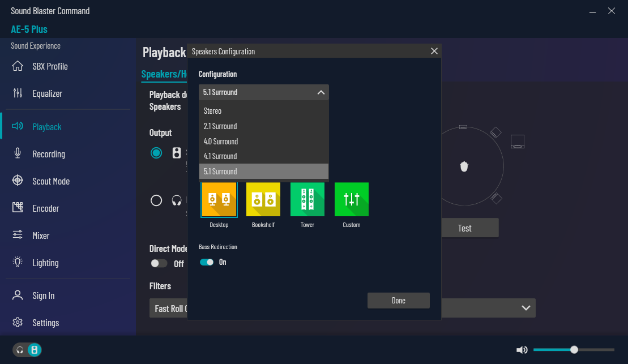Click the master volume slider handle
The height and width of the screenshot is (364, 628).
[574, 350]
